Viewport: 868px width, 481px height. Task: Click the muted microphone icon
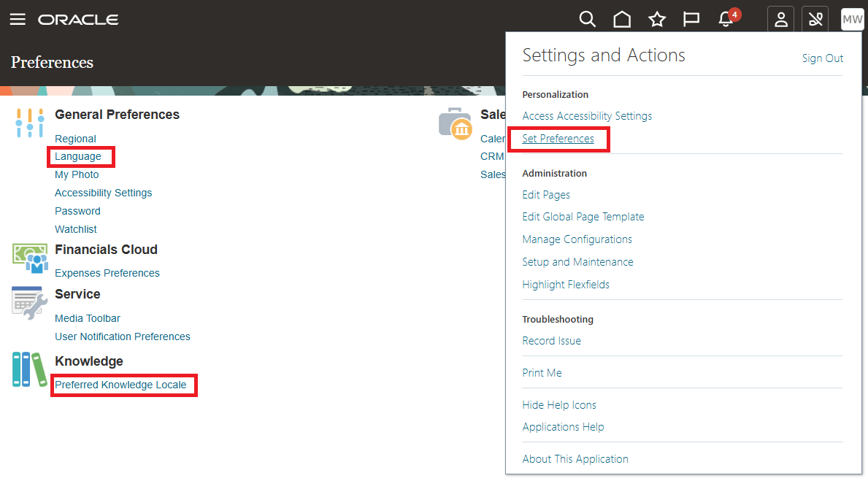[815, 19]
